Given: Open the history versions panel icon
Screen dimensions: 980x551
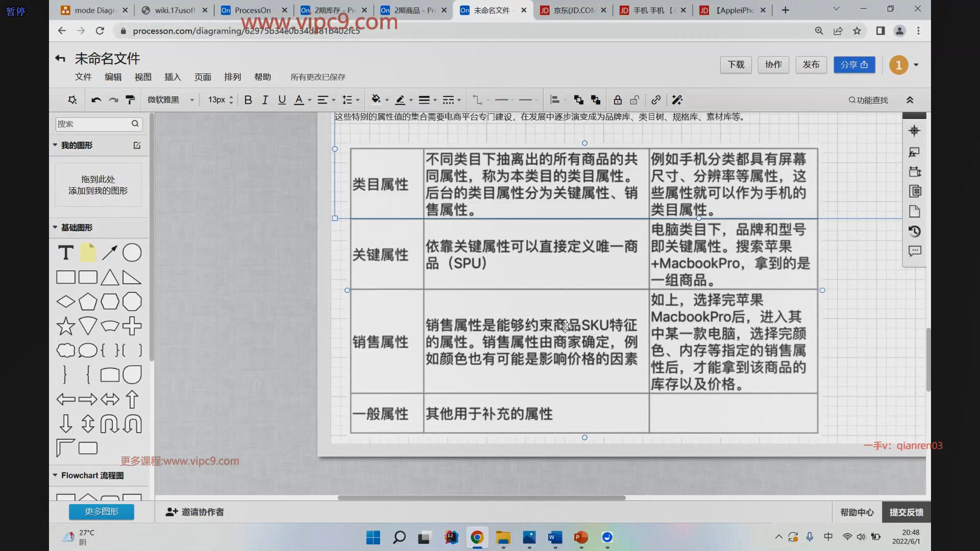Looking at the screenshot, I should click(915, 231).
